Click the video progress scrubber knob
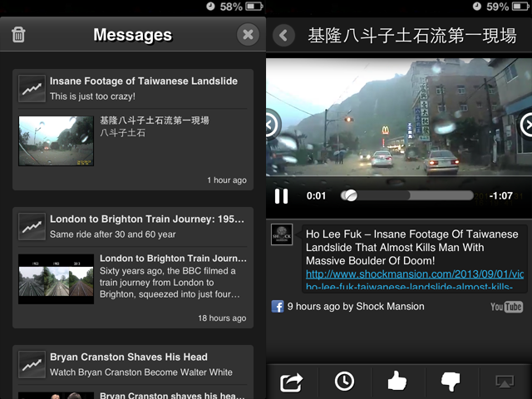Image resolution: width=532 pixels, height=399 pixels. click(x=351, y=195)
